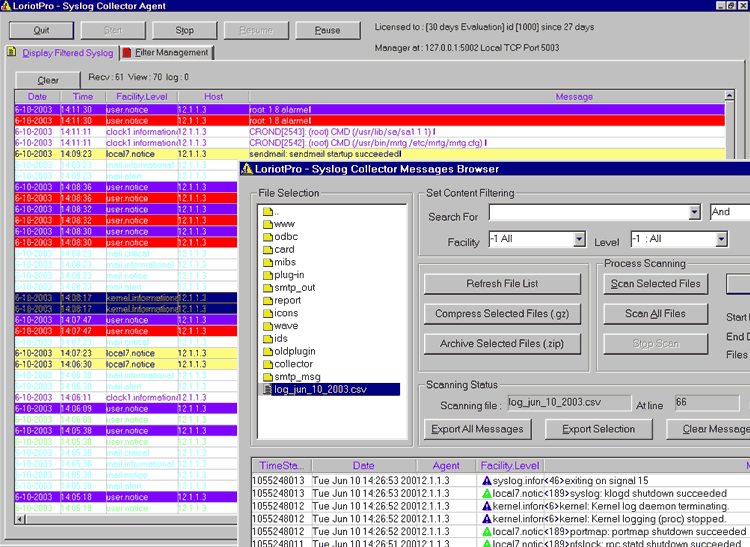Click the Scanning file name field
The width and height of the screenshot is (750, 547).
point(569,403)
